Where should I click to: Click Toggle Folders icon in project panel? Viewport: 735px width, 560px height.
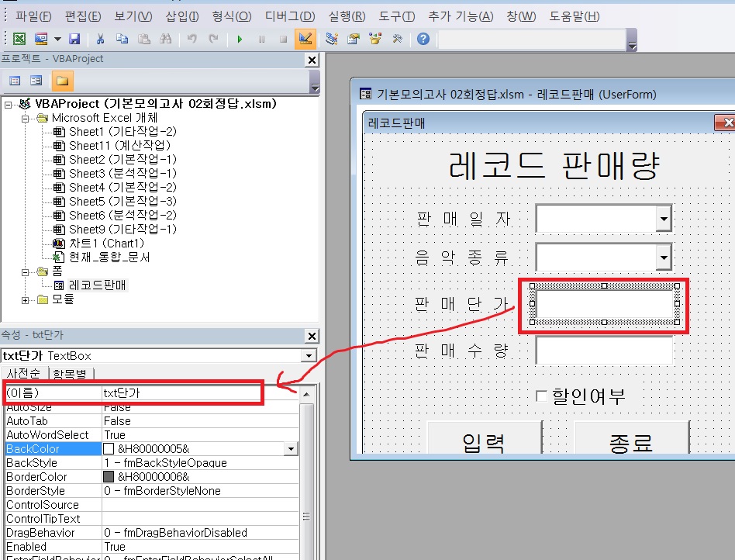coord(62,81)
